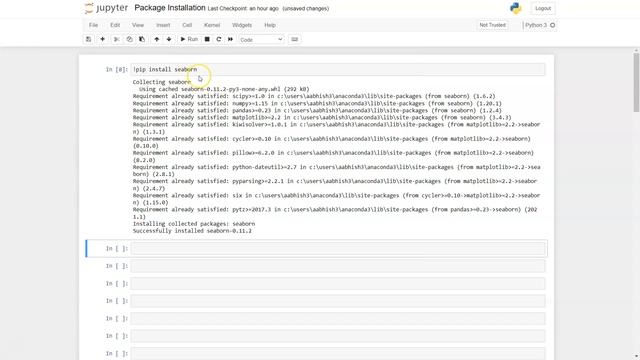Screen dimensions: 640x360
Task: Open the View menu
Action: tap(138, 25)
